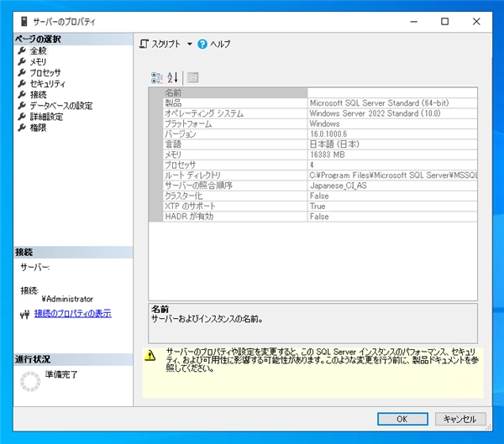This screenshot has height=444, width=504.
Task: Click wrench icon beside 詳細設定
Action: point(22,117)
